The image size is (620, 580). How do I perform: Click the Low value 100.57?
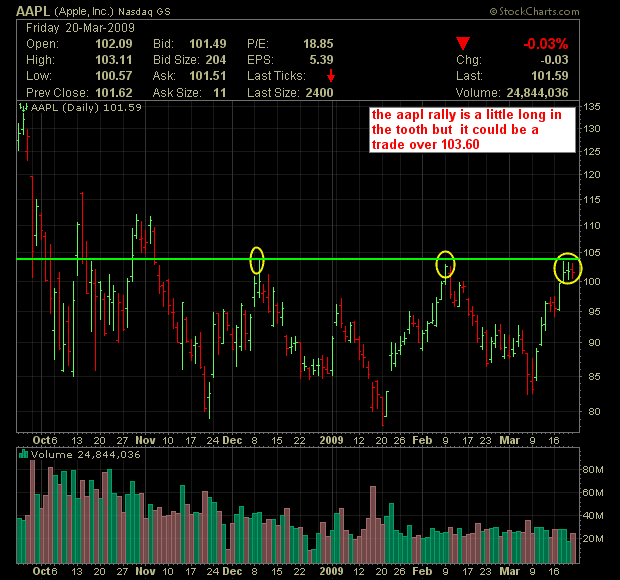pos(114,76)
